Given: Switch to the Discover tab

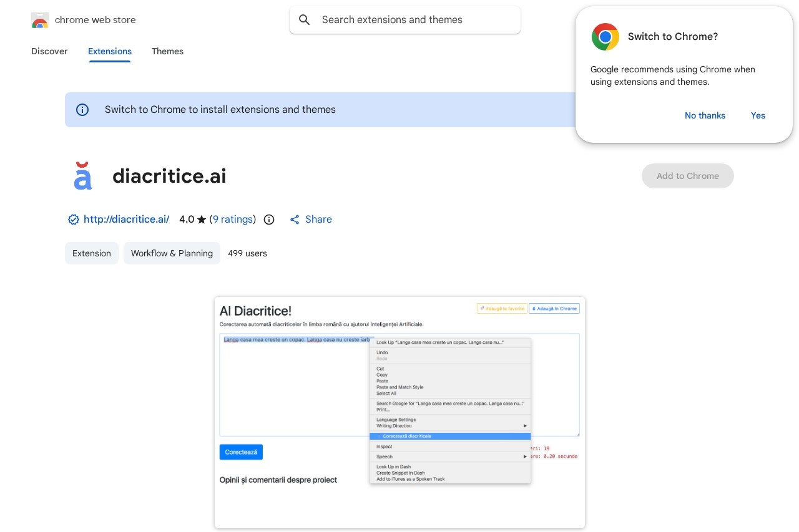Looking at the screenshot, I should pos(49,52).
